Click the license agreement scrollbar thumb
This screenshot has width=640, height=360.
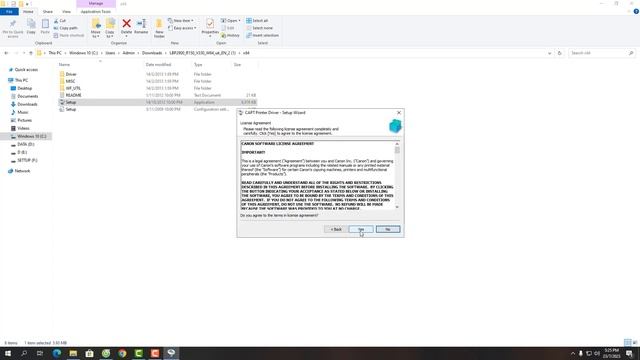click(397, 150)
